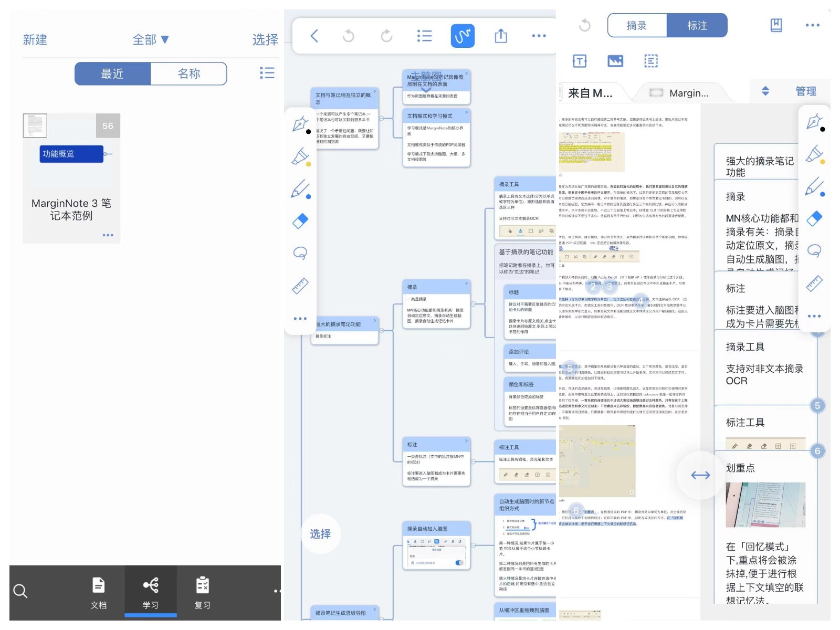The width and height of the screenshot is (840, 630).
Task: Switch the notebook list to list view
Action: (x=267, y=73)
